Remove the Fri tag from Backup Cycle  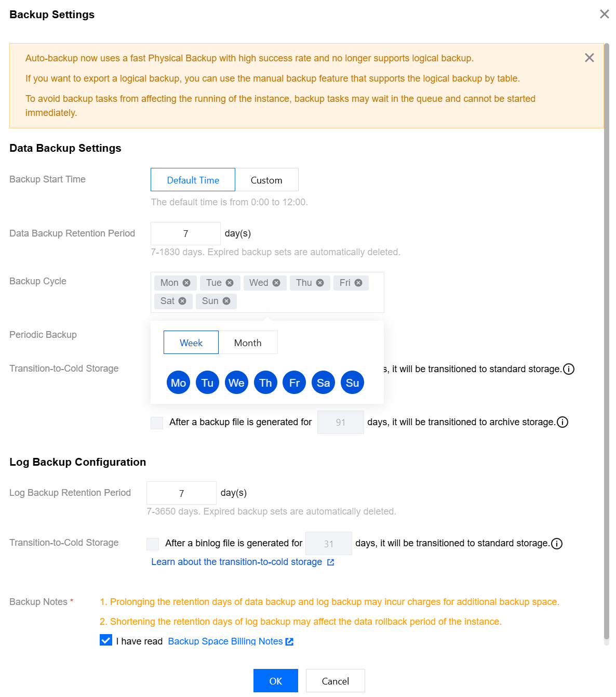358,283
